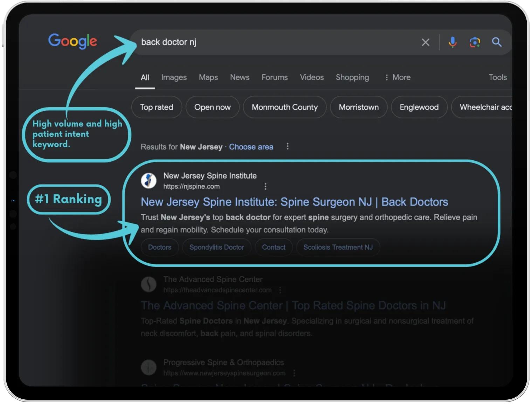This screenshot has height=405, width=532.
Task: Click The Advanced Spine Center favicon
Action: coord(148,284)
